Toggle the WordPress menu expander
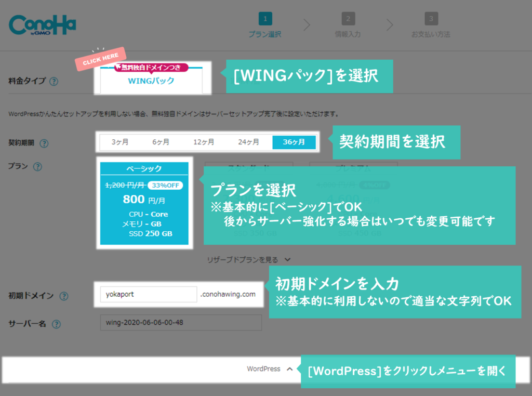 coord(270,369)
